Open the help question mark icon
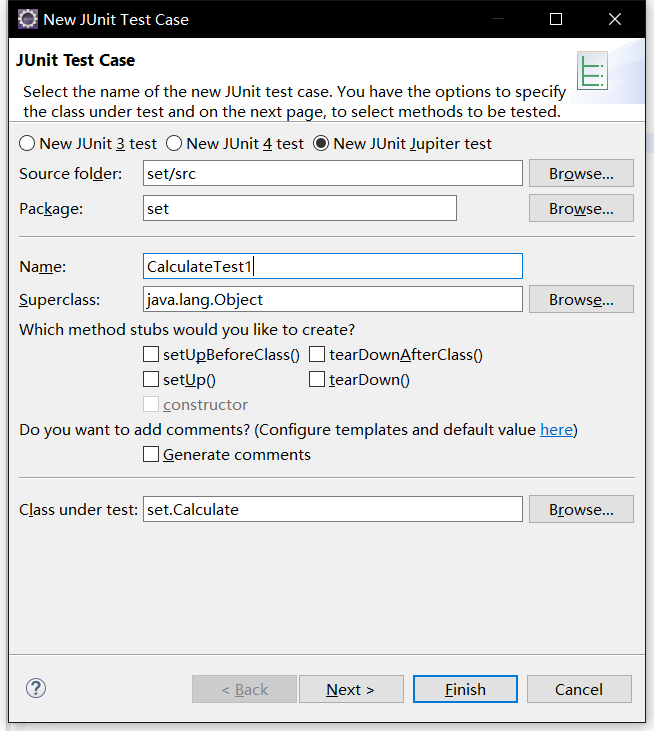This screenshot has width=654, height=731. pos(36,688)
